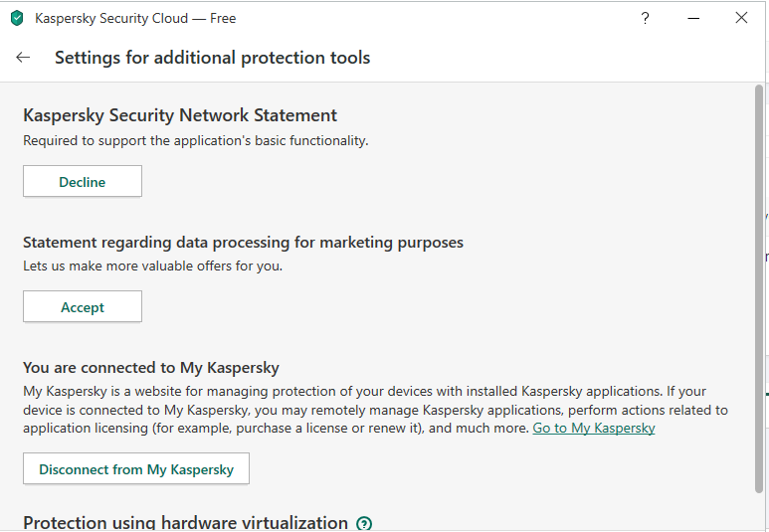Click the Protection using hardware virtualization heading
Viewport: 769px width, 532px height.
pos(185,522)
